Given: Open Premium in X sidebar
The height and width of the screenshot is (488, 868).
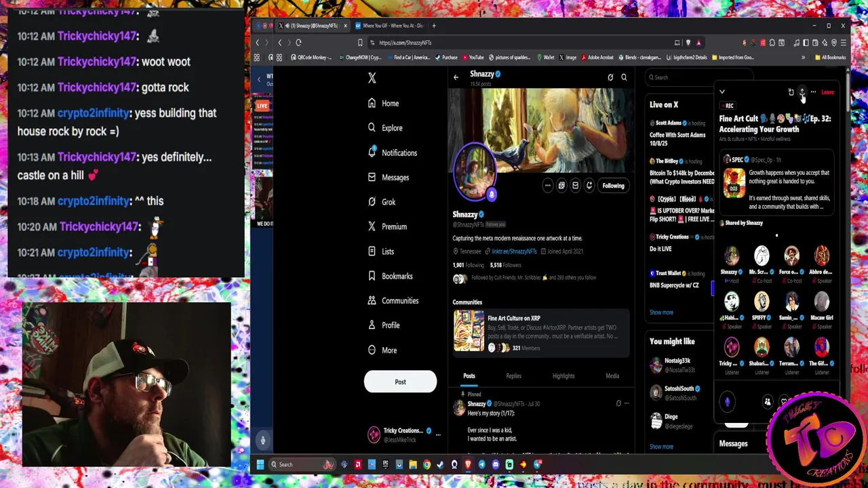Looking at the screenshot, I should pos(387,226).
